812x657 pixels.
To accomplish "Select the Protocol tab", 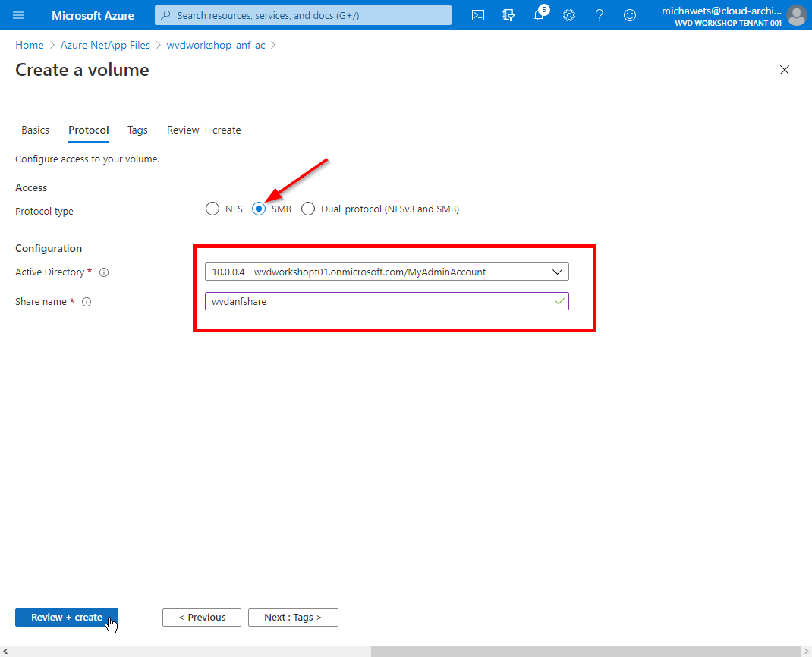I will pos(89,130).
